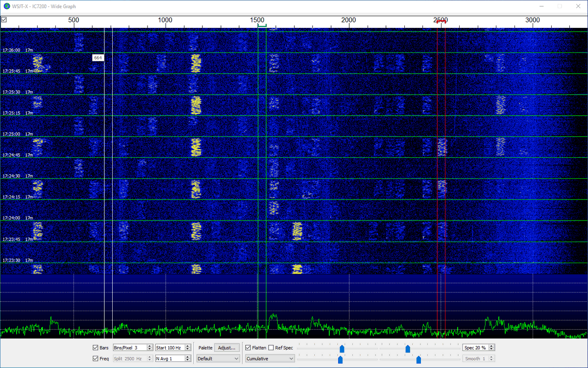Enable the Ref Spec checkbox

point(271,348)
